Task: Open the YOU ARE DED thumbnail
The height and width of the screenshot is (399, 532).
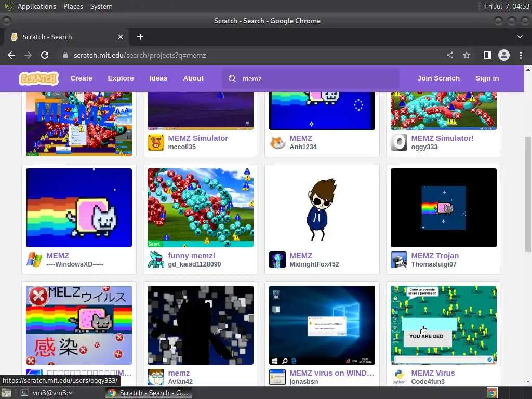Action: pyautogui.click(x=444, y=325)
